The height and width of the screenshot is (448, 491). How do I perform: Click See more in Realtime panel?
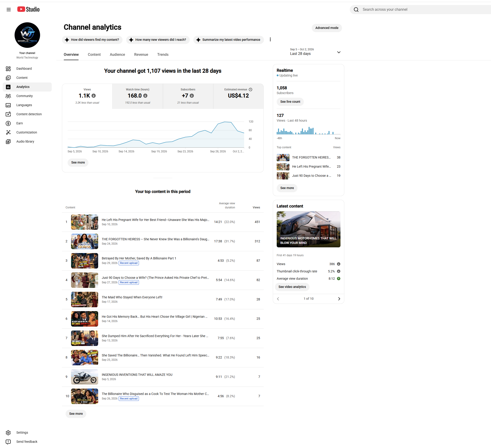click(x=287, y=188)
